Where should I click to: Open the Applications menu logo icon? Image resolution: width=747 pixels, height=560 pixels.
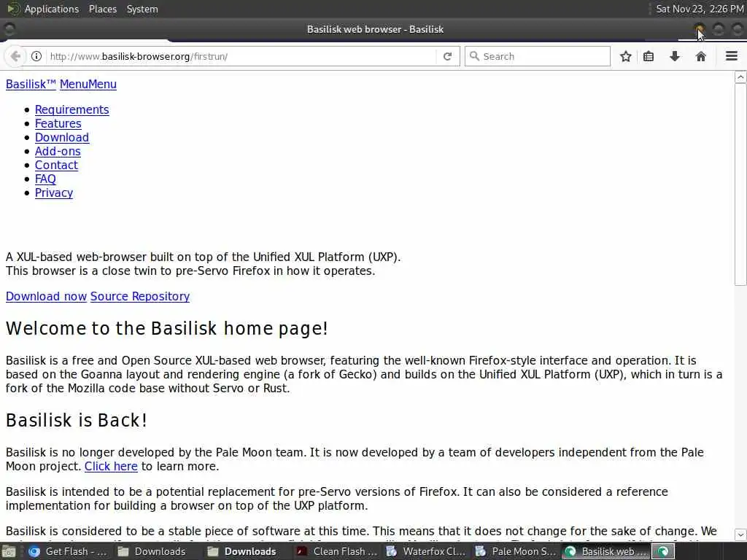click(13, 9)
